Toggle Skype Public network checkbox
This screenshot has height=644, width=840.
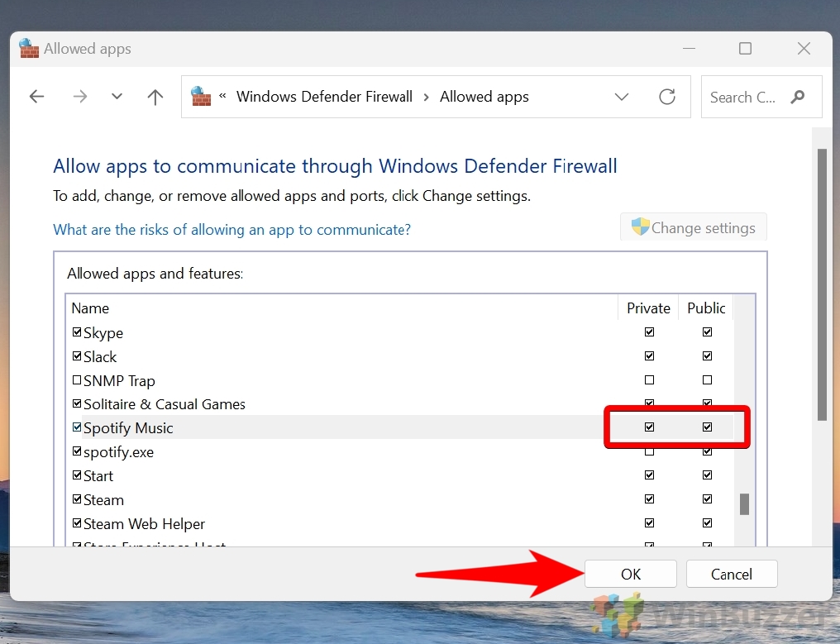coord(707,332)
